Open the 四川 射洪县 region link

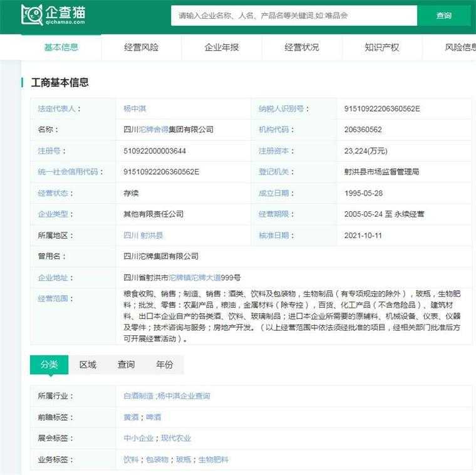click(143, 236)
